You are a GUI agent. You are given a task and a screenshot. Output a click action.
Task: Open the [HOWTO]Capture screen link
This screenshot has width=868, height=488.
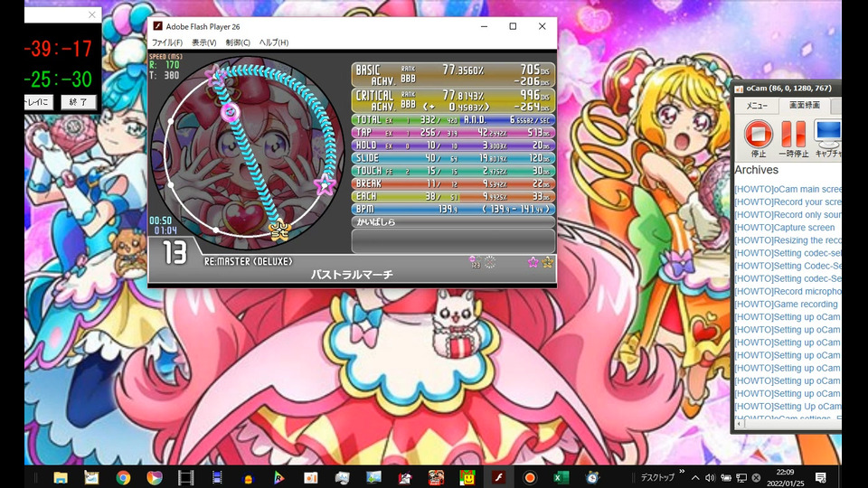click(784, 228)
